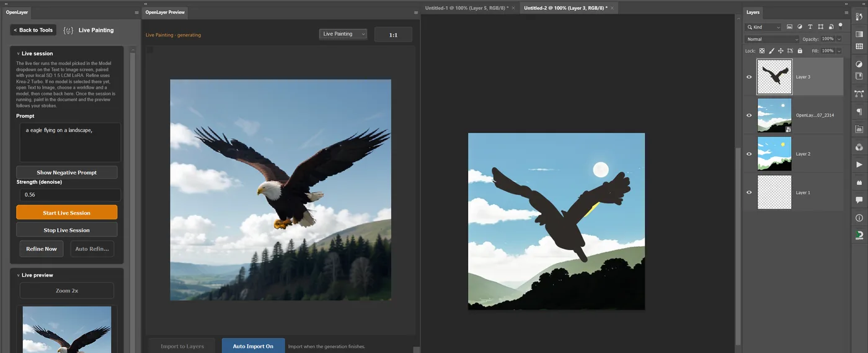Open Paths panel icon
The width and height of the screenshot is (868, 353).
click(859, 94)
